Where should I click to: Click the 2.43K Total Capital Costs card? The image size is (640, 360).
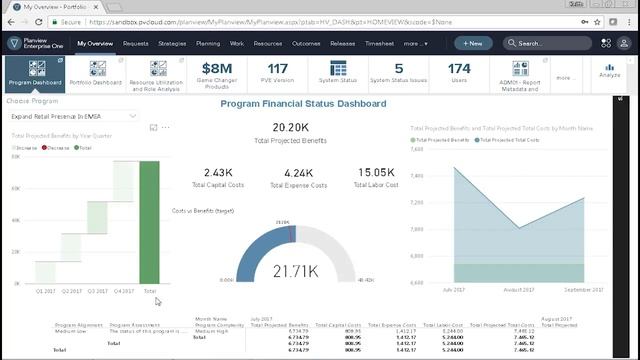(x=218, y=178)
